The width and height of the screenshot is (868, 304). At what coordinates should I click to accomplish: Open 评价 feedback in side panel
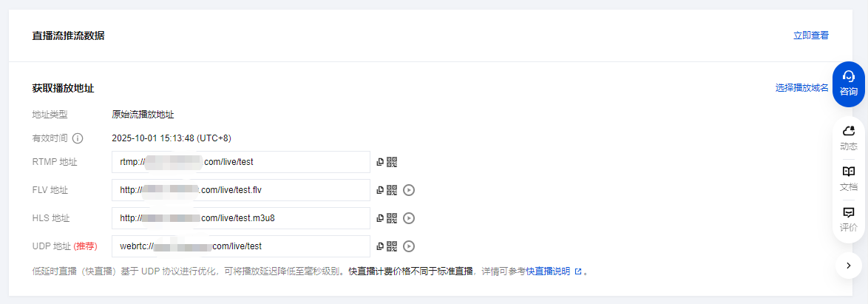tap(849, 220)
